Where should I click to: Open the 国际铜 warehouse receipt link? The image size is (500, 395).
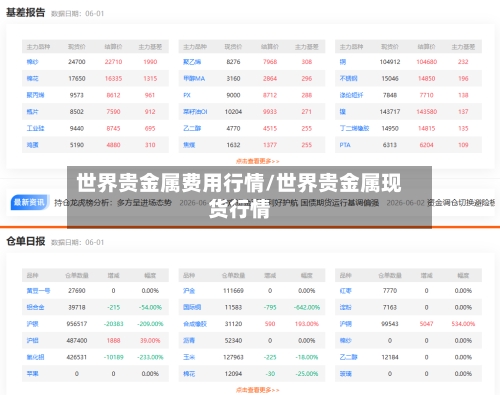[192, 307]
